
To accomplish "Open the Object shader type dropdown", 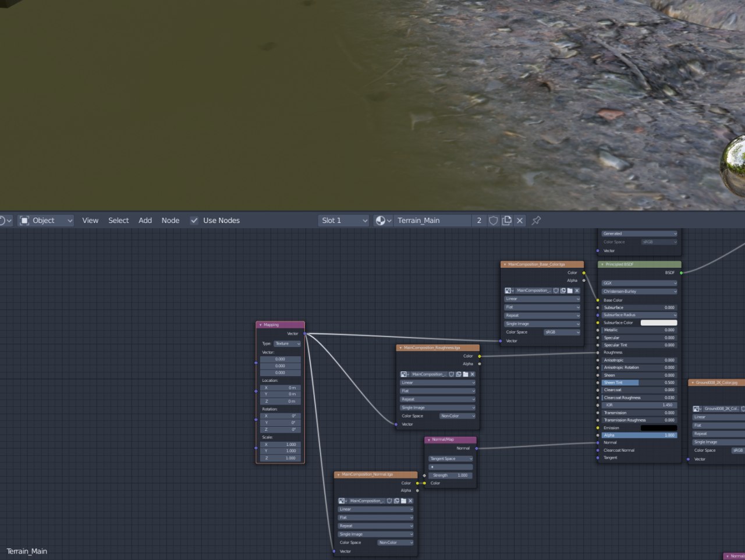I will [x=46, y=221].
